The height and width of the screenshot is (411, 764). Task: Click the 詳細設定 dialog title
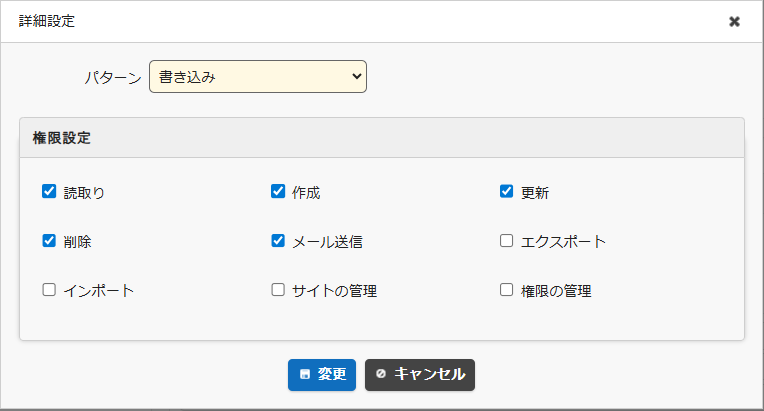pos(46,21)
